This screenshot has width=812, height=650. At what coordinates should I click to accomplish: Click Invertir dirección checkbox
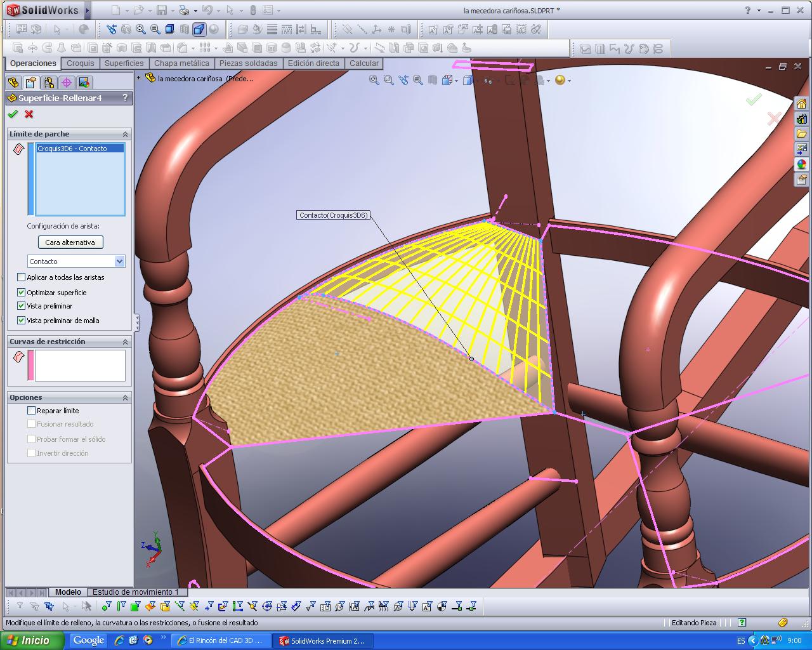pyautogui.click(x=31, y=453)
